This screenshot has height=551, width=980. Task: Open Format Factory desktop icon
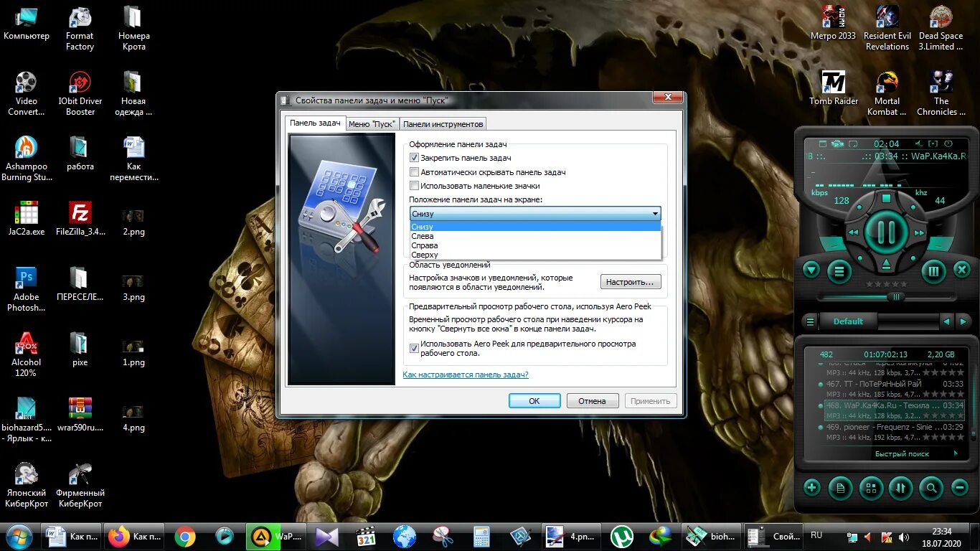[80, 29]
